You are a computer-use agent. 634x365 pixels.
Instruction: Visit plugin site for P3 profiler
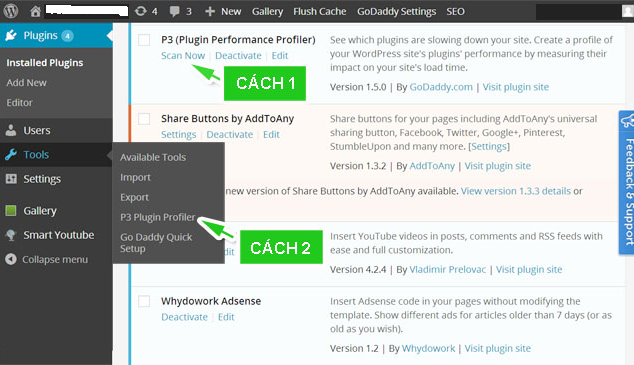(x=516, y=87)
